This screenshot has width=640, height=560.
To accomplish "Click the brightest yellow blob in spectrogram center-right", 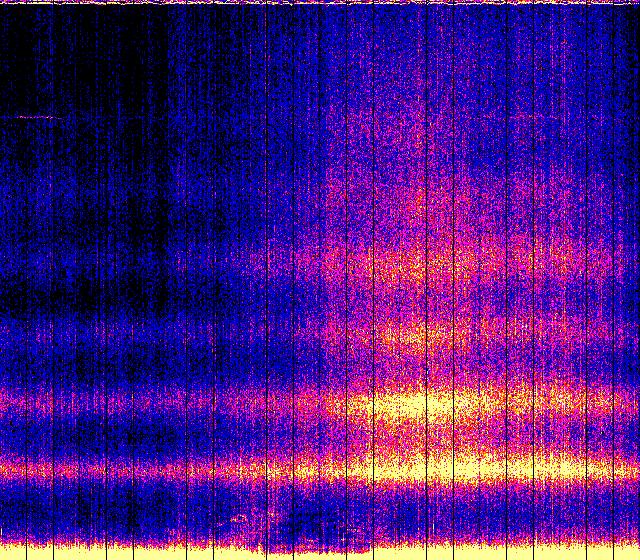I will pos(420,405).
